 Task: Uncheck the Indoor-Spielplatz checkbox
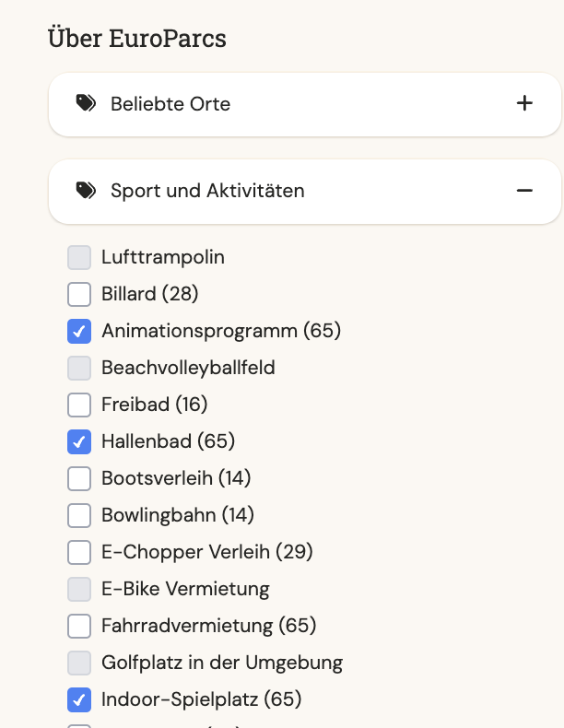coord(79,699)
